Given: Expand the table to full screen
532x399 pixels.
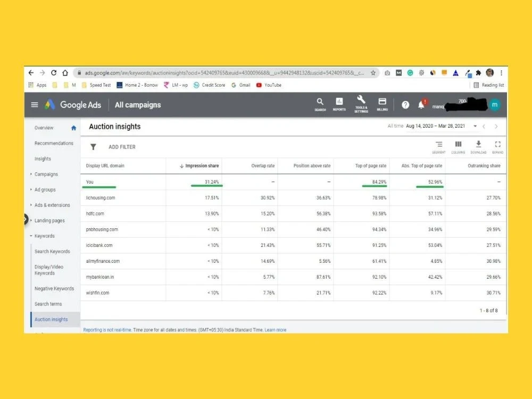Looking at the screenshot, I should (498, 147).
